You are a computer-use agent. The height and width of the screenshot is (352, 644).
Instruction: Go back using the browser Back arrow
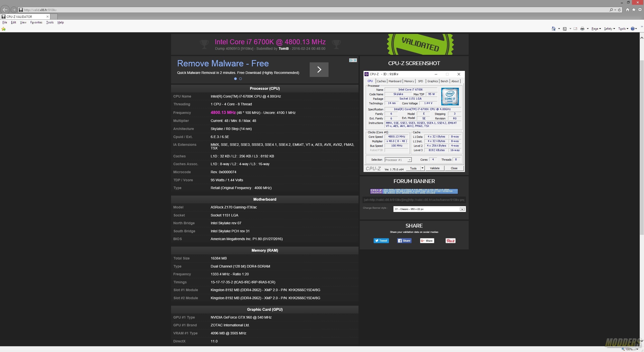coord(5,10)
